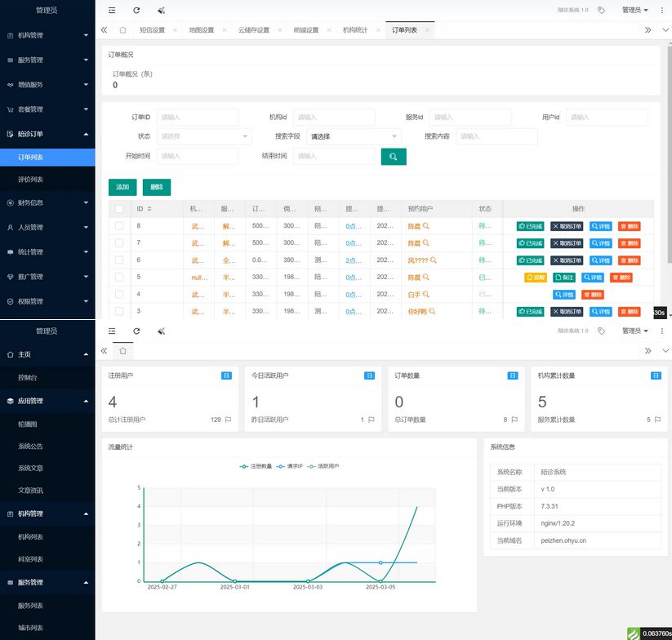
Task: Open 评价列表 in the sidebar
Action: (x=31, y=180)
